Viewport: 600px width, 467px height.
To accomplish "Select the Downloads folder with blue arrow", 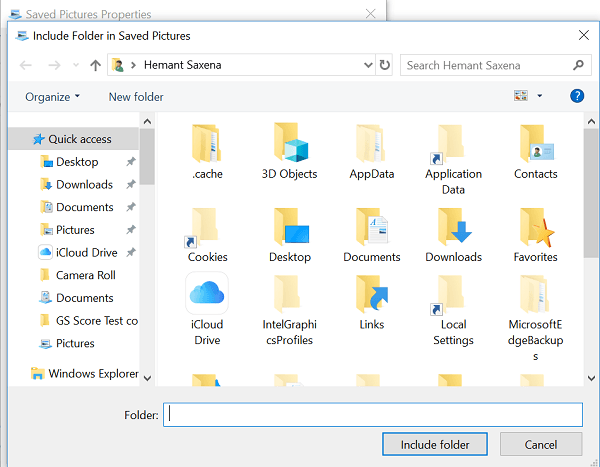I will point(454,227).
